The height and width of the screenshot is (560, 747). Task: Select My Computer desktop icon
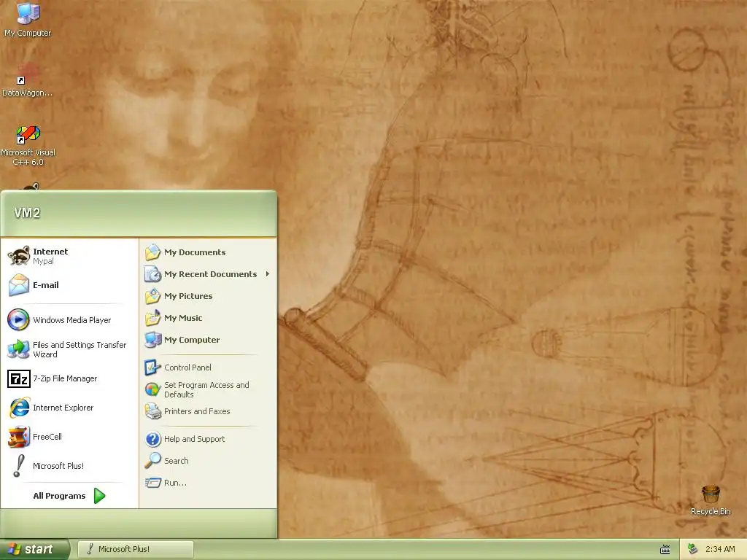tap(28, 13)
